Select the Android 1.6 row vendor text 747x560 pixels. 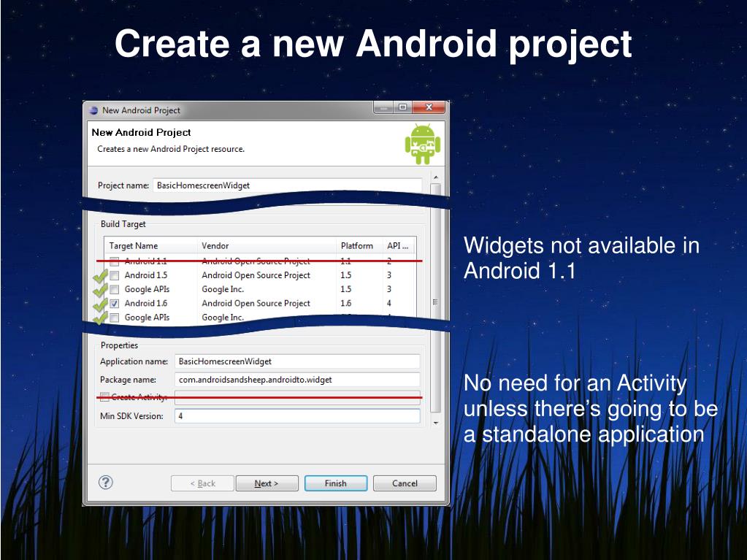click(256, 303)
